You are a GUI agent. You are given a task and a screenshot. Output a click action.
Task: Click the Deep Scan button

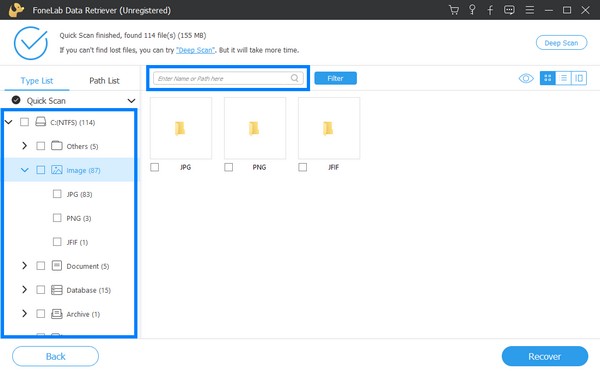(x=561, y=43)
